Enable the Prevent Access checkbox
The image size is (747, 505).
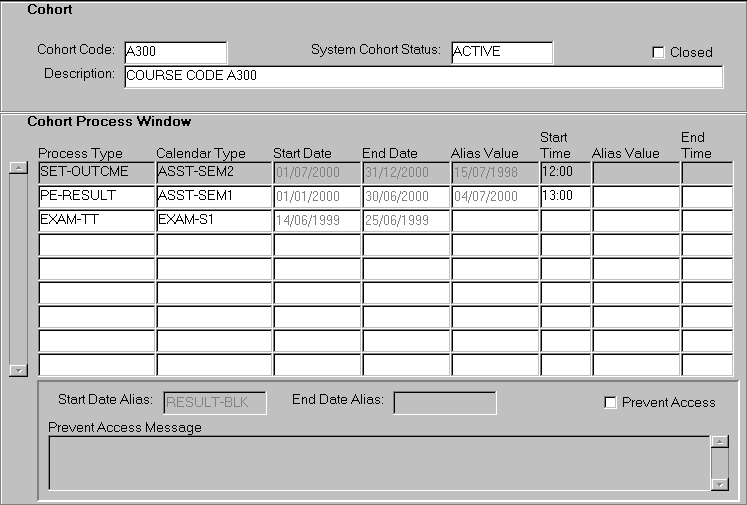pos(610,403)
